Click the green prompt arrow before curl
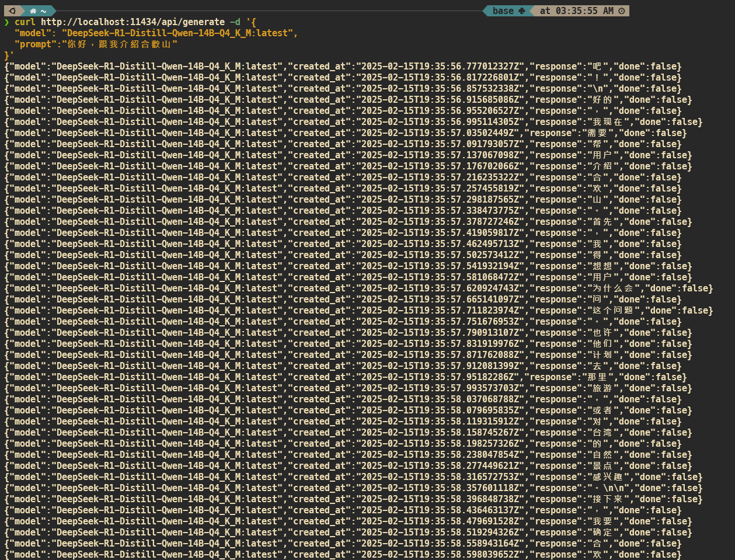 click(7, 22)
